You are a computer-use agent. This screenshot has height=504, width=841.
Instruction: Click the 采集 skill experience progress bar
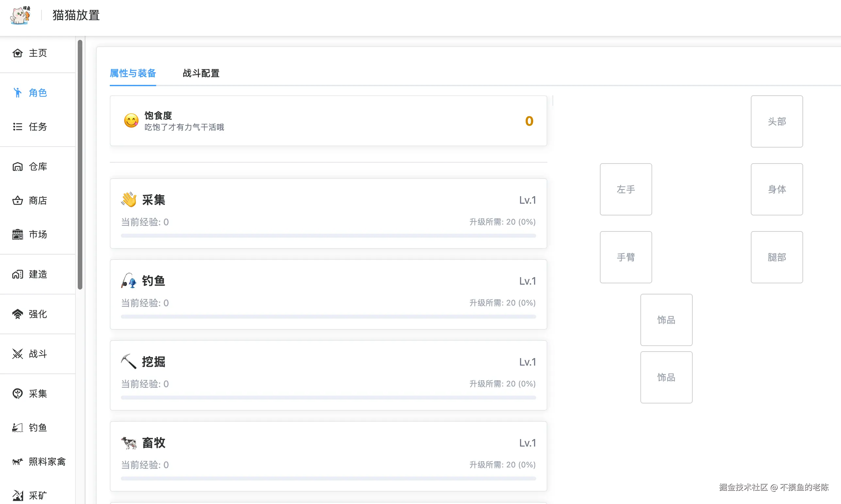(x=328, y=236)
